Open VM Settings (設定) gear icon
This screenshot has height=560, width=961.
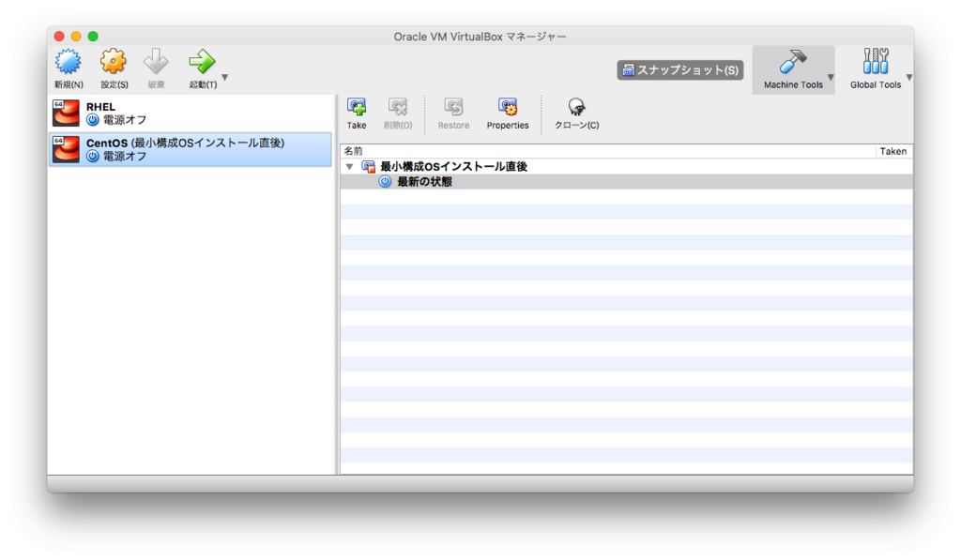click(114, 61)
